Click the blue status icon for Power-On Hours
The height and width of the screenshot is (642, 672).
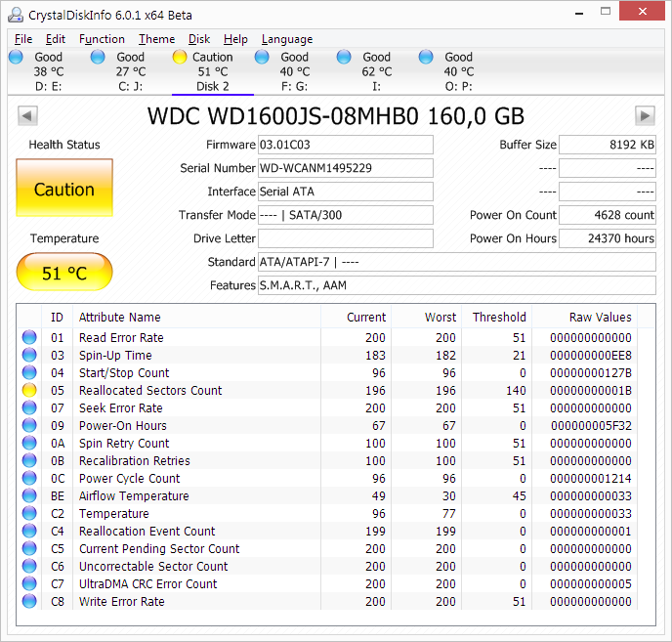click(x=29, y=425)
